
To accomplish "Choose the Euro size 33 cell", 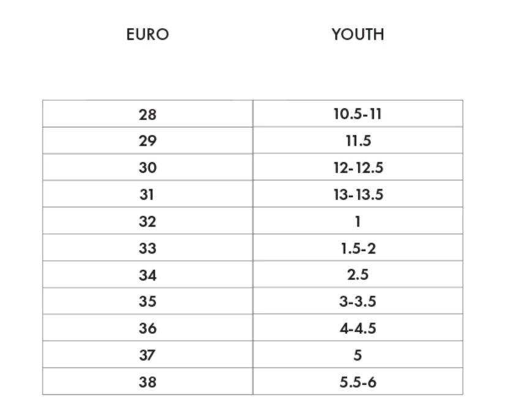I will tap(148, 248).
